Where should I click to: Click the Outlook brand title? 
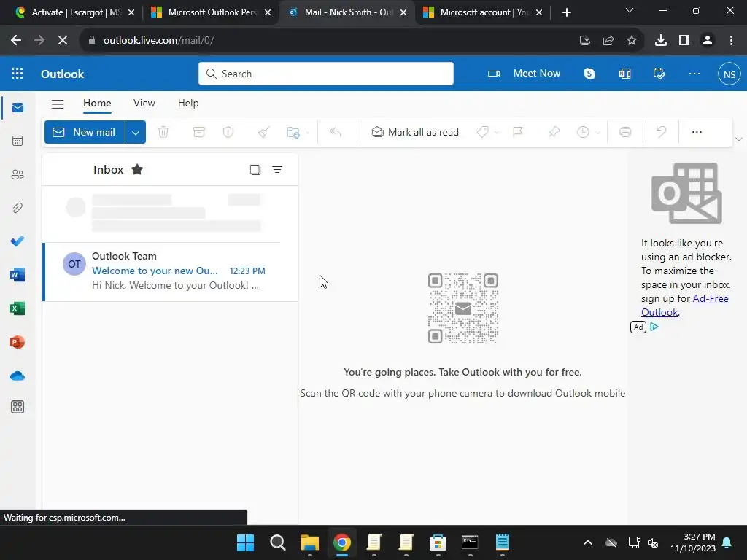[63, 74]
